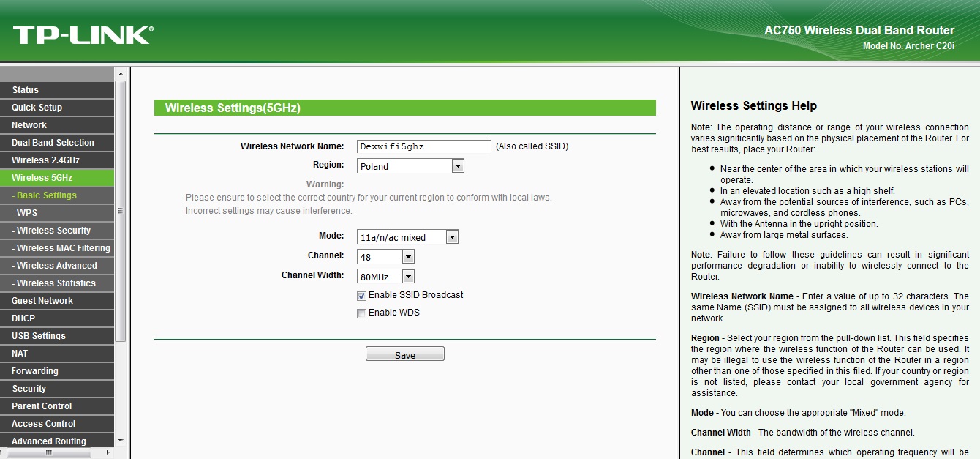980x459 pixels.
Task: Click the 'Also called SSID' text
Action: click(x=532, y=146)
